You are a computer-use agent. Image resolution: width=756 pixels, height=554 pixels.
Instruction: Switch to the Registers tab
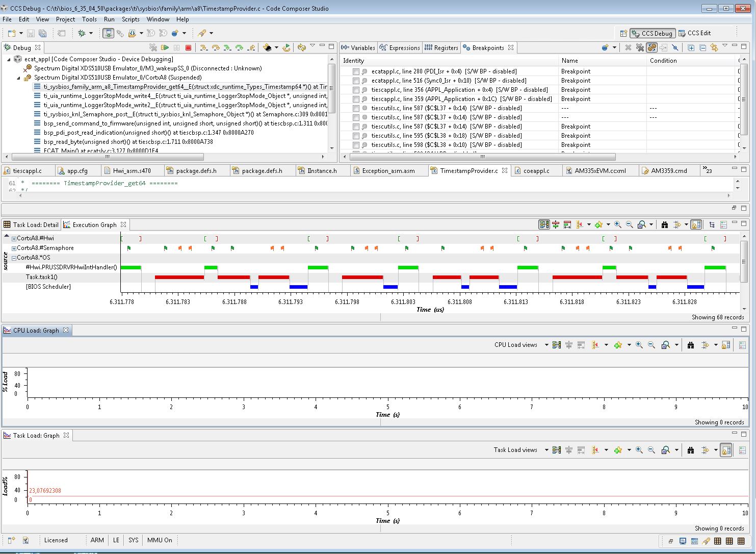pos(441,48)
